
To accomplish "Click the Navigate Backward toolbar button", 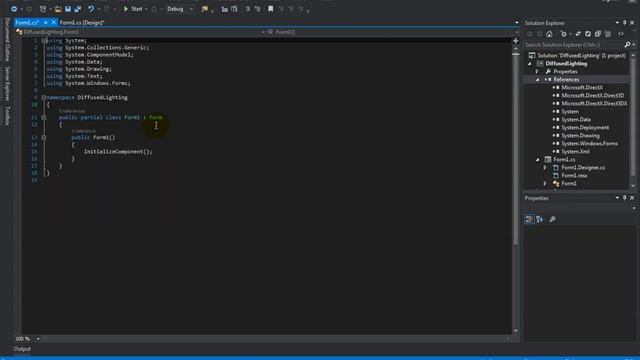I will [x=14, y=9].
